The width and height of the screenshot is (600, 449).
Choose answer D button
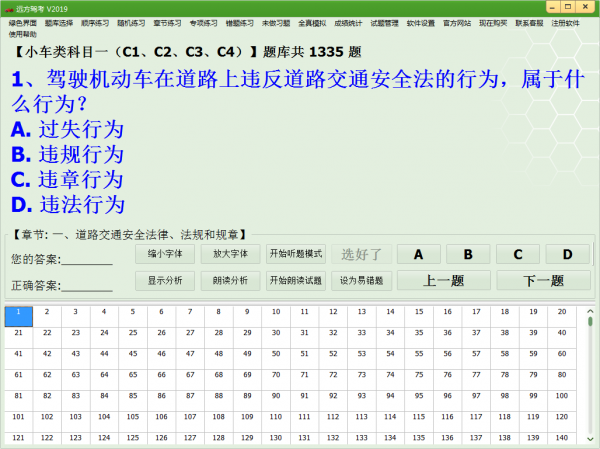pyautogui.click(x=567, y=254)
